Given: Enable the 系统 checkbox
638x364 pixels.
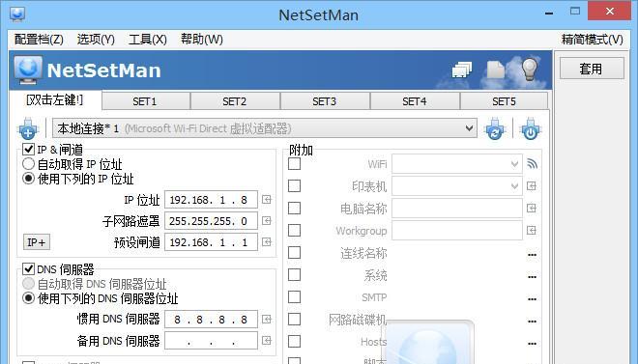Looking at the screenshot, I should [x=294, y=275].
